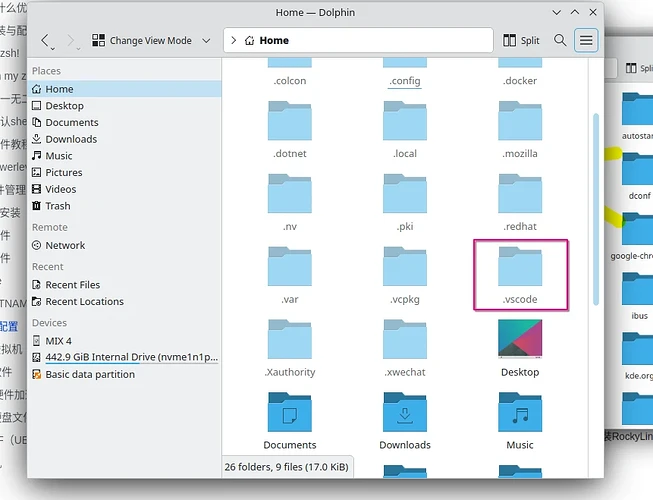The height and width of the screenshot is (500, 653).
Task: Click the search magnifier icon
Action: 560,41
